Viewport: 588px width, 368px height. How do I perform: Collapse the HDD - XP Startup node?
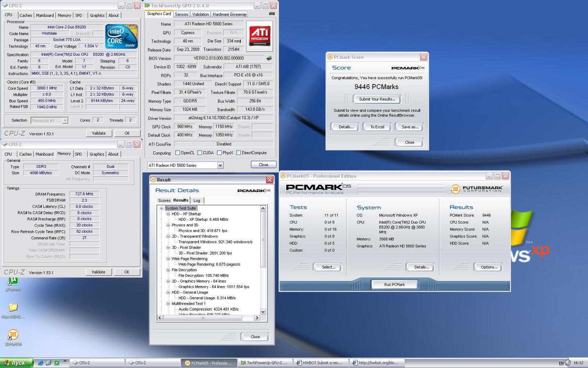[168, 214]
